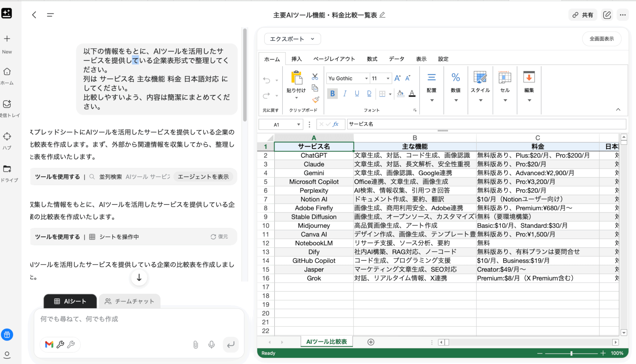Switch to the チームチャット tab

129,301
